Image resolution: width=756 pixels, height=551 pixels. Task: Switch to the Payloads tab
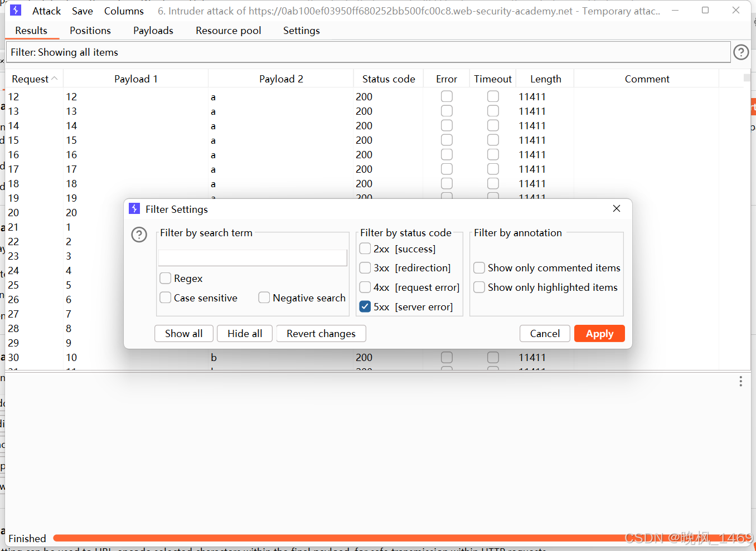pos(153,31)
